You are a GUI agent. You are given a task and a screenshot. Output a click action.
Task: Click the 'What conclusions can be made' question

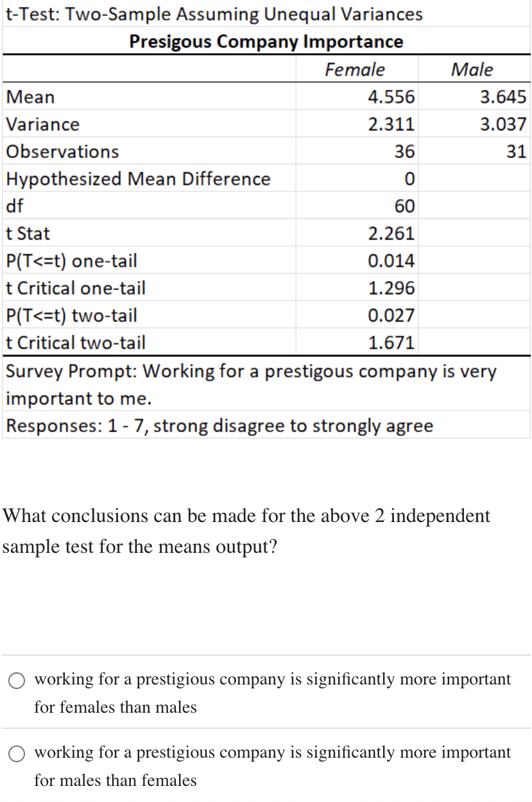click(246, 532)
